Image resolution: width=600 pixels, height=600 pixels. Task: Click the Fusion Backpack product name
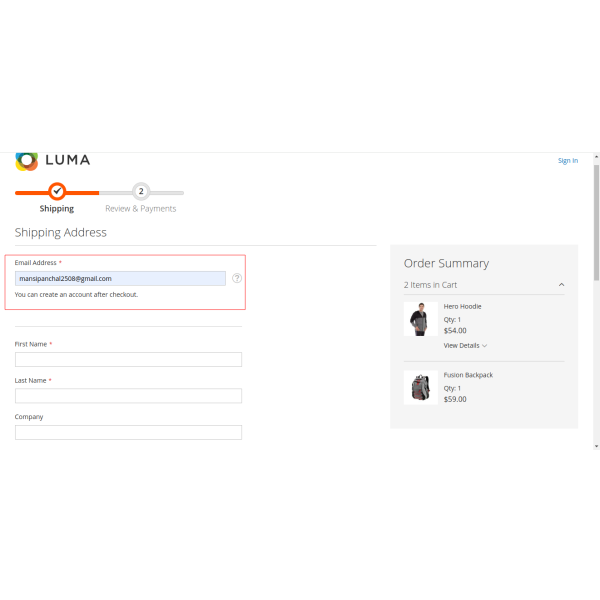(468, 375)
